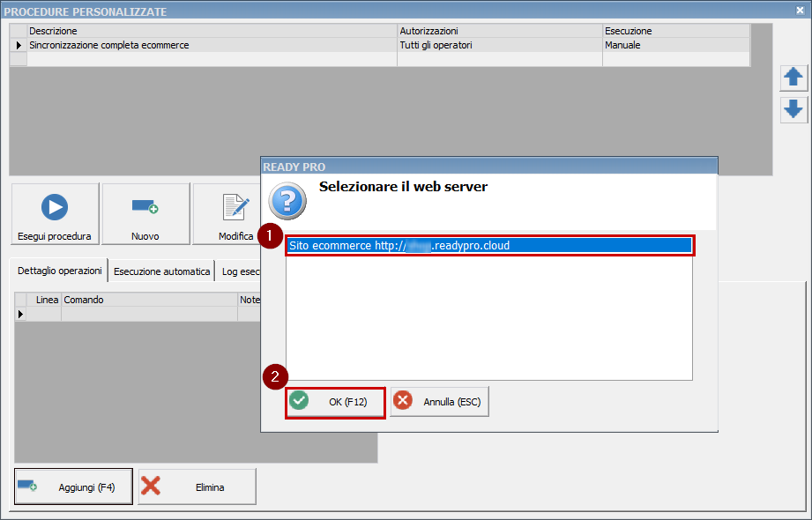812x520 pixels.
Task: Click the green checkmark icon on OK button
Action: point(300,400)
